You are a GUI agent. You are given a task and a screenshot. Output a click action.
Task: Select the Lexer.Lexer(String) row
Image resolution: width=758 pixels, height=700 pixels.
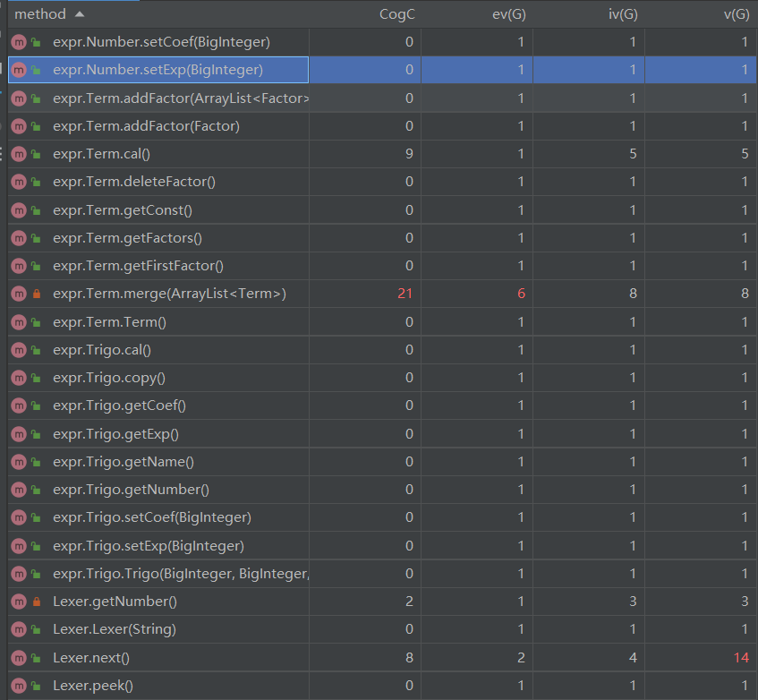[382, 629]
